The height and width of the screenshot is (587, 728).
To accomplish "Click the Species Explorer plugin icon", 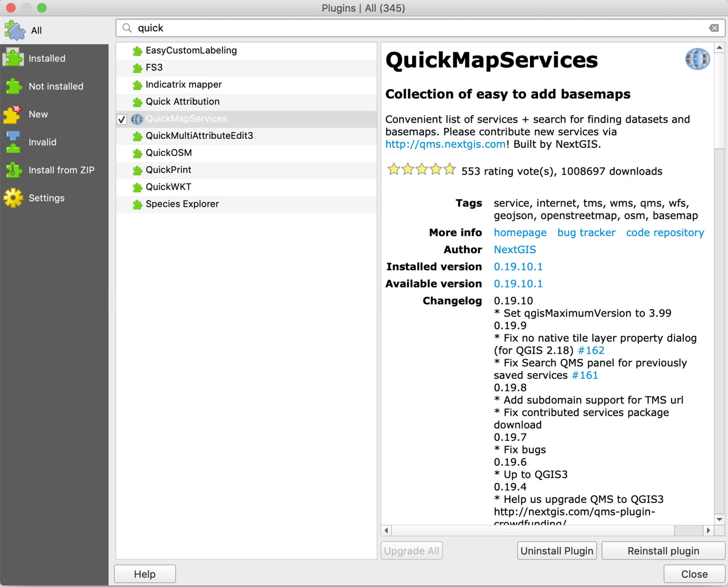I will pos(137,204).
